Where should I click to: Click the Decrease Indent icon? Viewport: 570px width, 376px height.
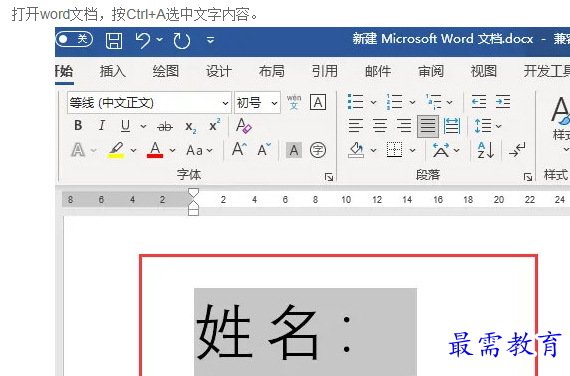click(x=479, y=101)
